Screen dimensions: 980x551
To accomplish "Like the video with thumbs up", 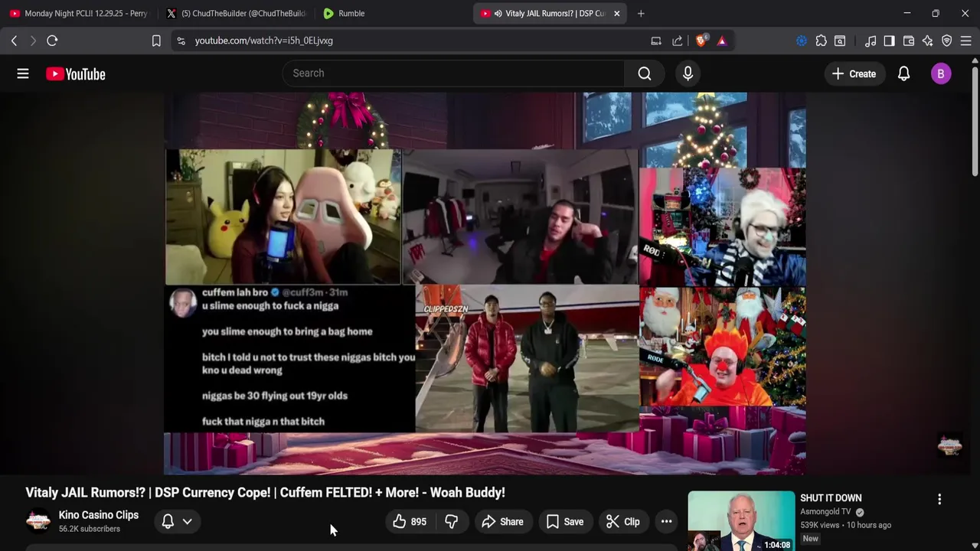I will pyautogui.click(x=409, y=522).
